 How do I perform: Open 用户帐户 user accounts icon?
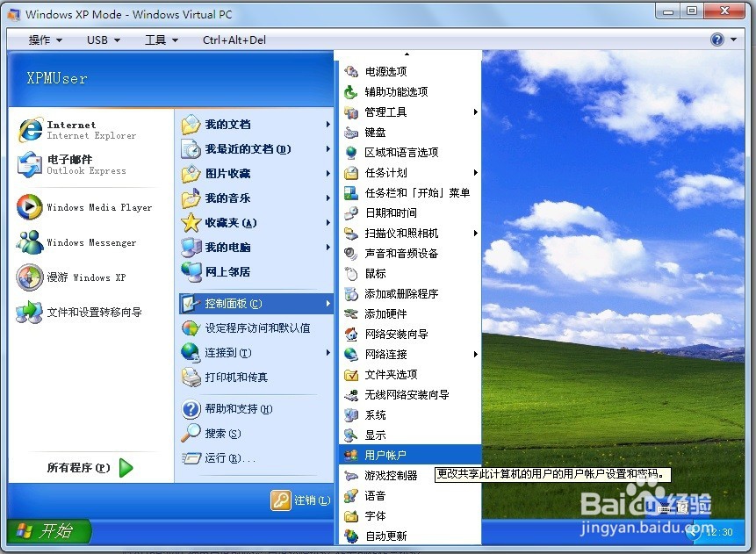pyautogui.click(x=351, y=455)
